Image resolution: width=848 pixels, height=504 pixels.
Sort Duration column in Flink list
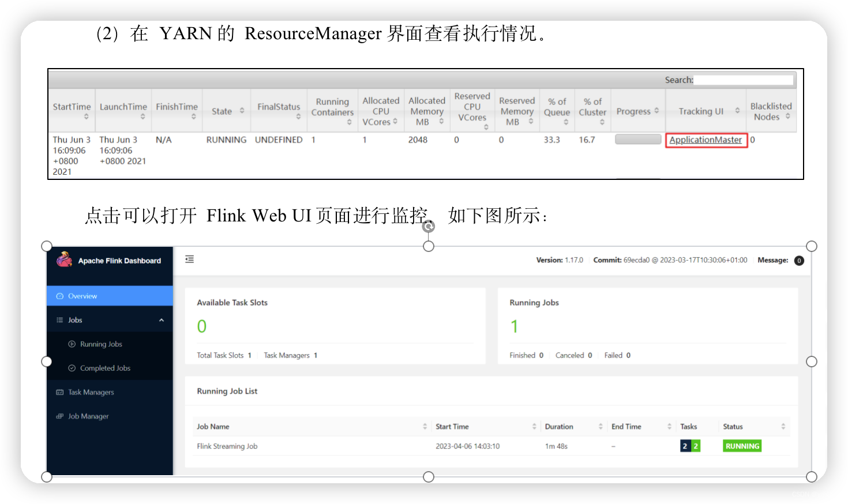click(x=601, y=427)
